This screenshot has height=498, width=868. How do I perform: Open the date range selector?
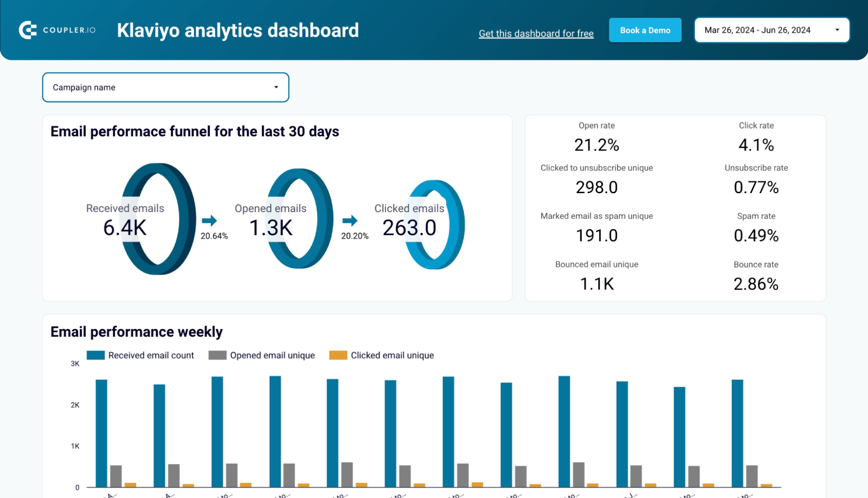[x=771, y=30]
